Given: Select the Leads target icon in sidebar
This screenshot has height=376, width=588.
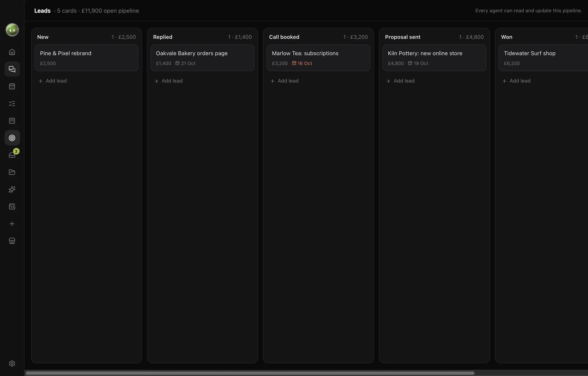Looking at the screenshot, I should 12,138.
